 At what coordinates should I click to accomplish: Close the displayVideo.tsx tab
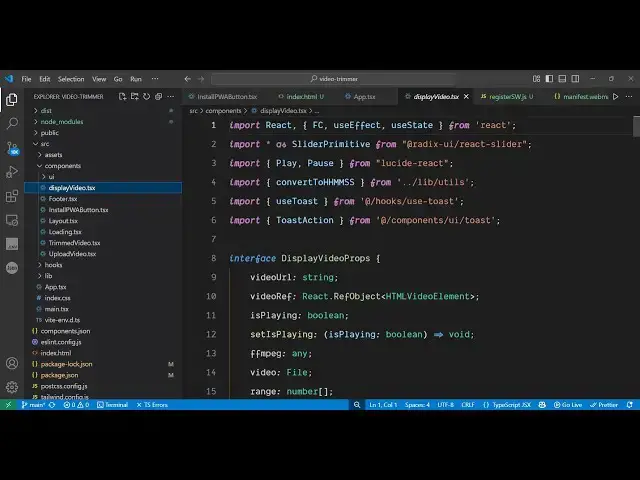pos(466,97)
